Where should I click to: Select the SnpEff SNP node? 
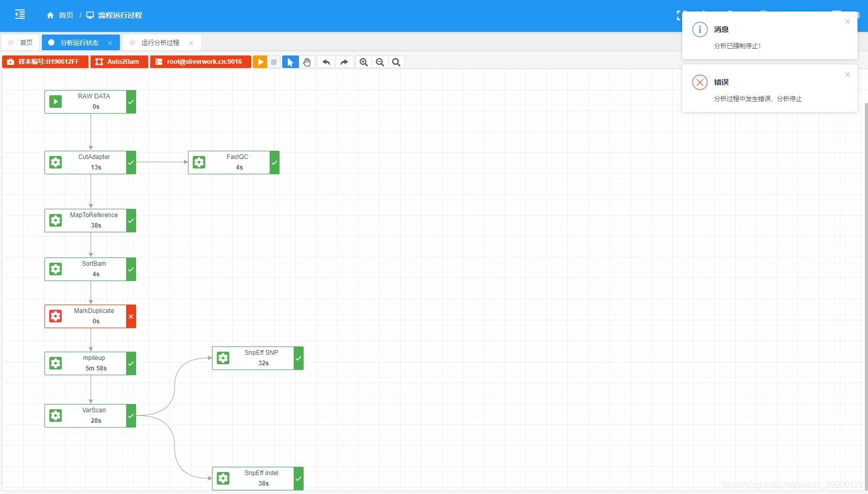pos(258,358)
